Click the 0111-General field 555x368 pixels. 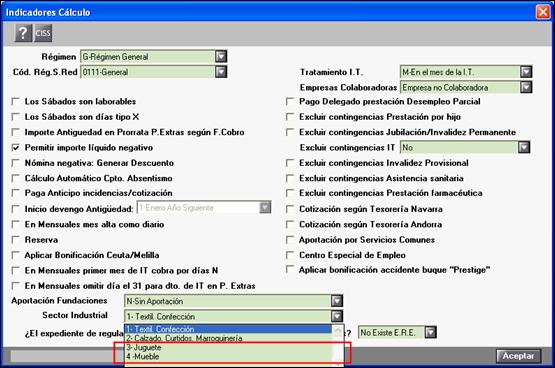click(x=148, y=72)
